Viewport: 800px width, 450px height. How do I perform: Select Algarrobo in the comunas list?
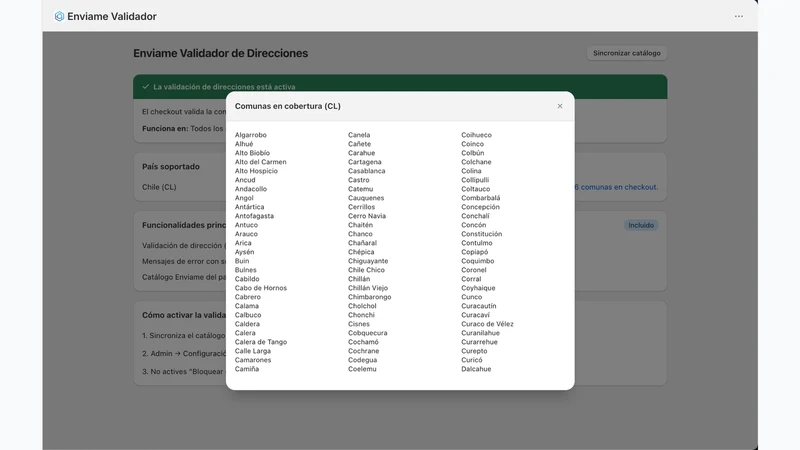tap(251, 135)
